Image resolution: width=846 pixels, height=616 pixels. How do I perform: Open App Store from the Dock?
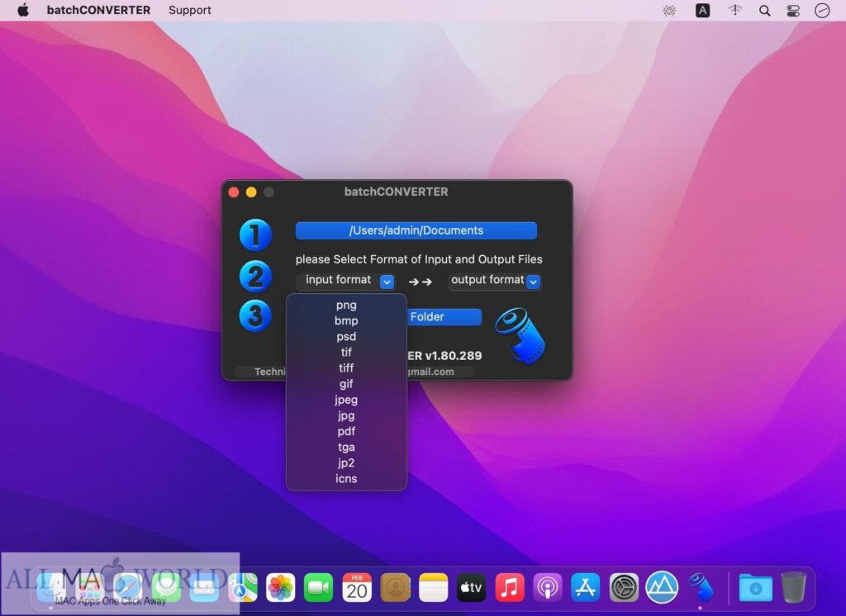(x=586, y=587)
